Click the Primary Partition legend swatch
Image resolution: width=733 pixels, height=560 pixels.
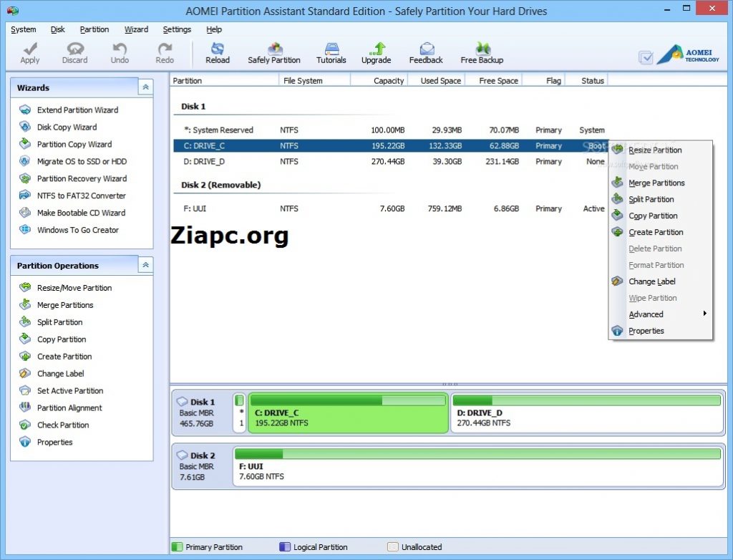176,546
